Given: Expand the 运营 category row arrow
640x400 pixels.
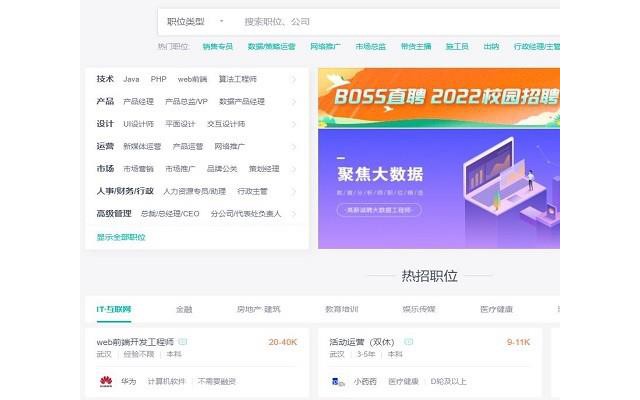Looking at the screenshot, I should 293,147.
